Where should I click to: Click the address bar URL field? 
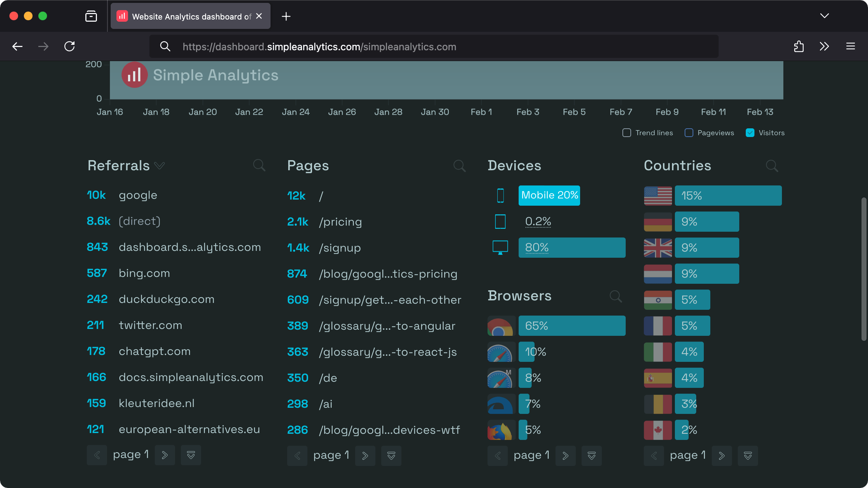coord(434,46)
